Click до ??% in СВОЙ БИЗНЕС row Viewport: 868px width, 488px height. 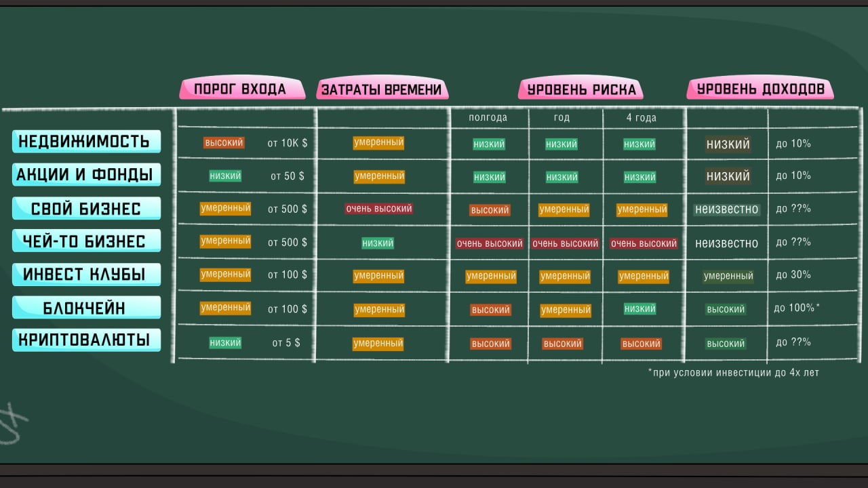pos(793,209)
